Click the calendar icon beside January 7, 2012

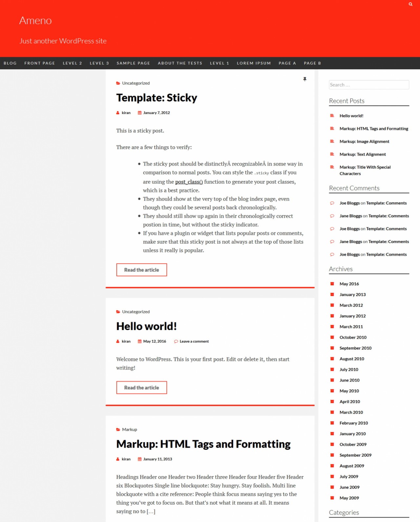pos(139,113)
